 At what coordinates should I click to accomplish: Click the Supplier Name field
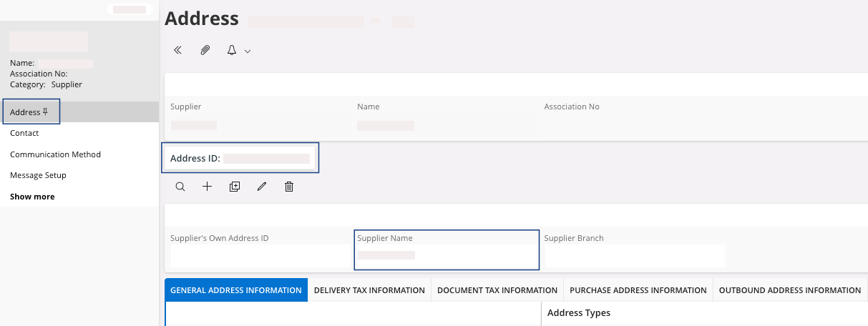coord(446,255)
